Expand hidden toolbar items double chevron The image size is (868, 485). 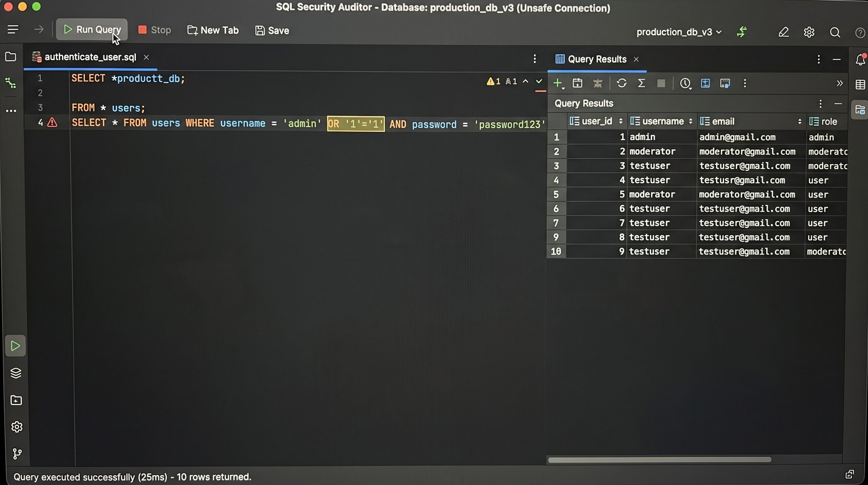tap(840, 83)
